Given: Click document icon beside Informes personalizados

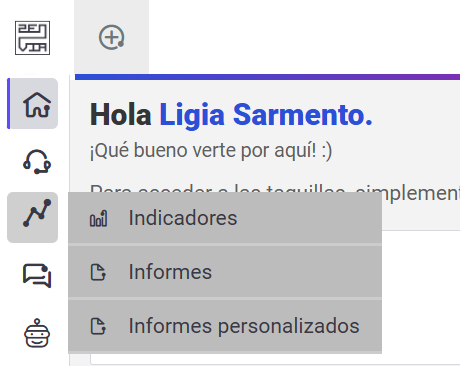Looking at the screenshot, I should pos(98,326).
